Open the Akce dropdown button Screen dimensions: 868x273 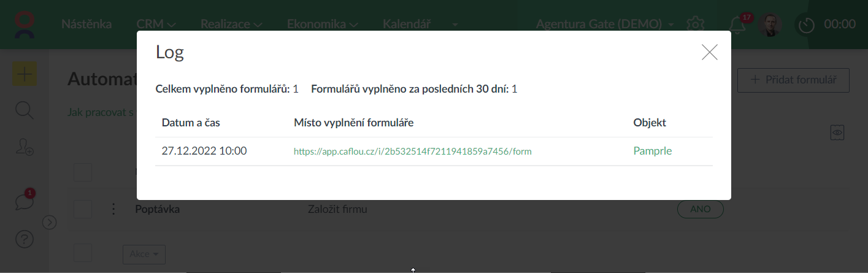pos(144,254)
